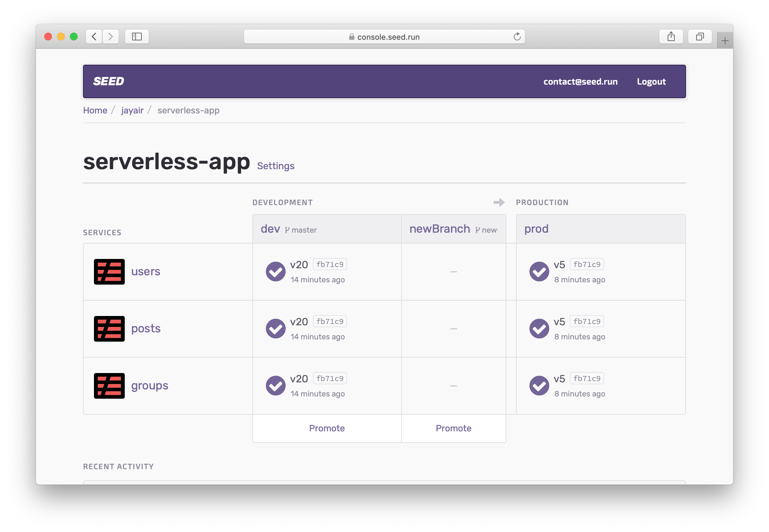Navigate to Home breadcrumb
The width and height of the screenshot is (769, 532).
[95, 110]
